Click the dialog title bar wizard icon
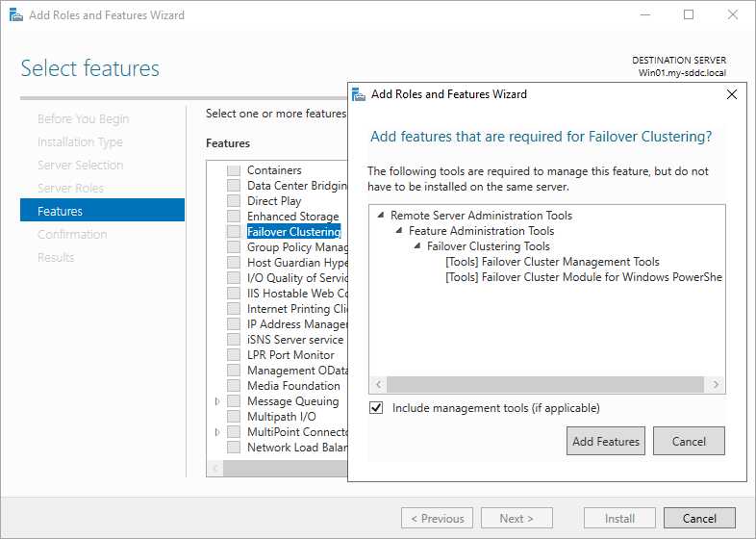756x539 pixels. pos(359,94)
